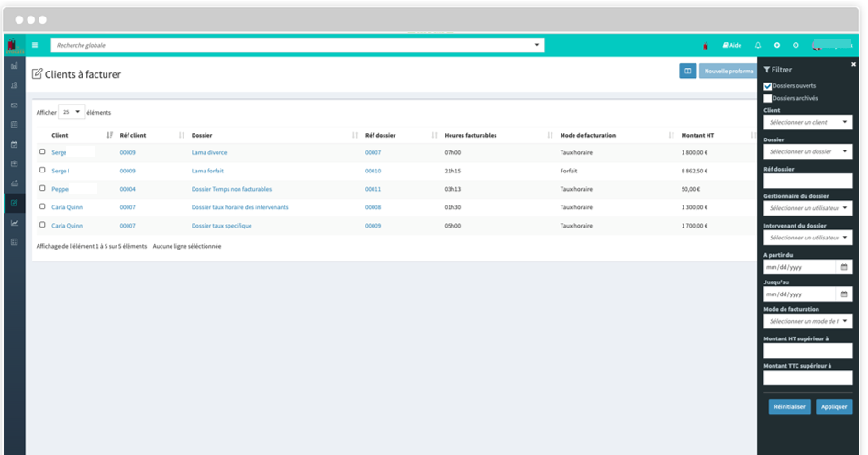Open the A partir du calendar picker icon

coord(843,267)
